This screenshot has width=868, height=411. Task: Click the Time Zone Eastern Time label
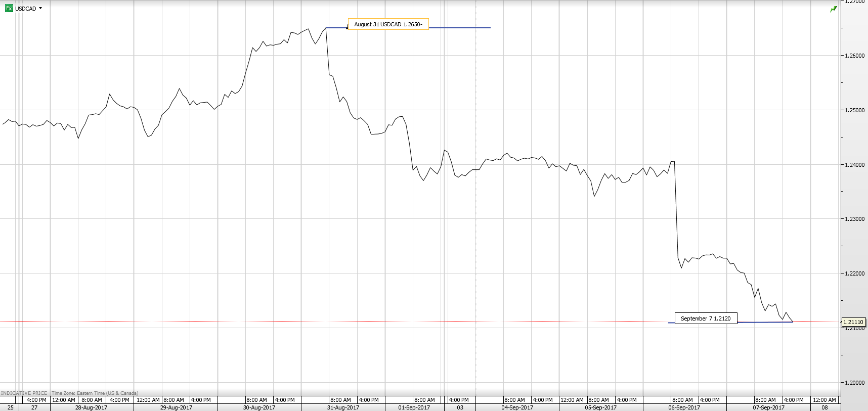coord(94,393)
